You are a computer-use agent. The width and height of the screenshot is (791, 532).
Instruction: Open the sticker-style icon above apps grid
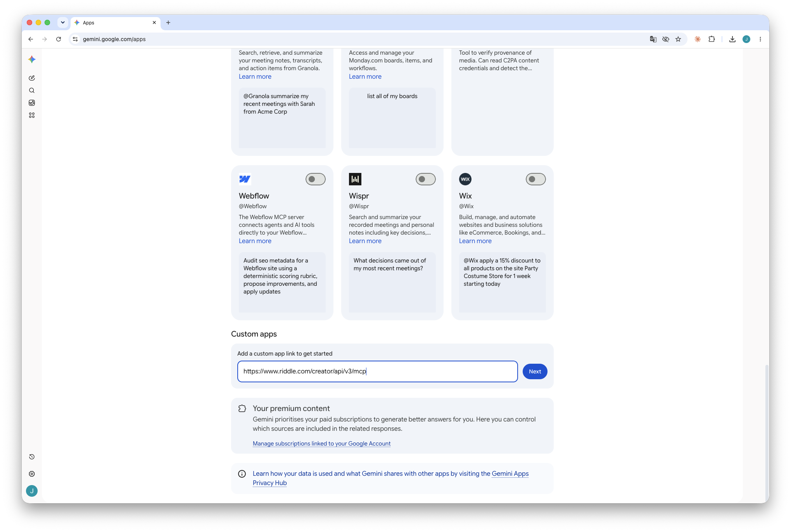click(x=32, y=103)
